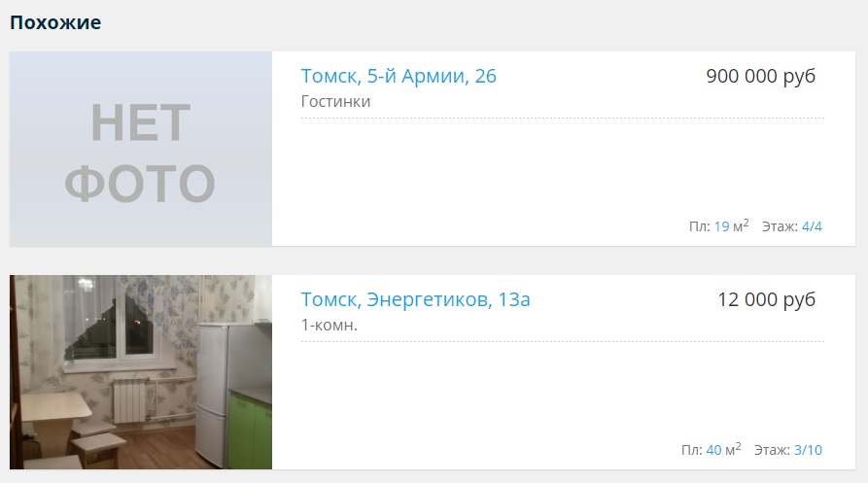Click the Пл: label of the Гостинки listing

click(700, 226)
